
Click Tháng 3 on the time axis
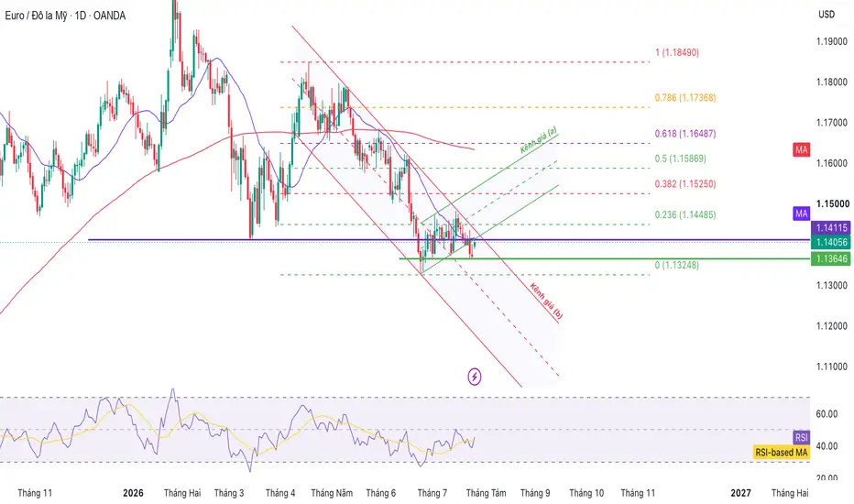(x=229, y=493)
